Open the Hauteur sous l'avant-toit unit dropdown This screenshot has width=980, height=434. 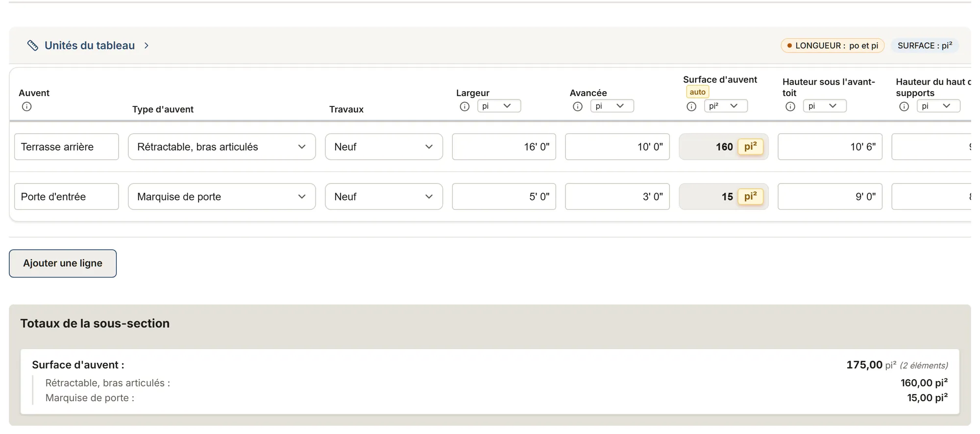point(825,106)
